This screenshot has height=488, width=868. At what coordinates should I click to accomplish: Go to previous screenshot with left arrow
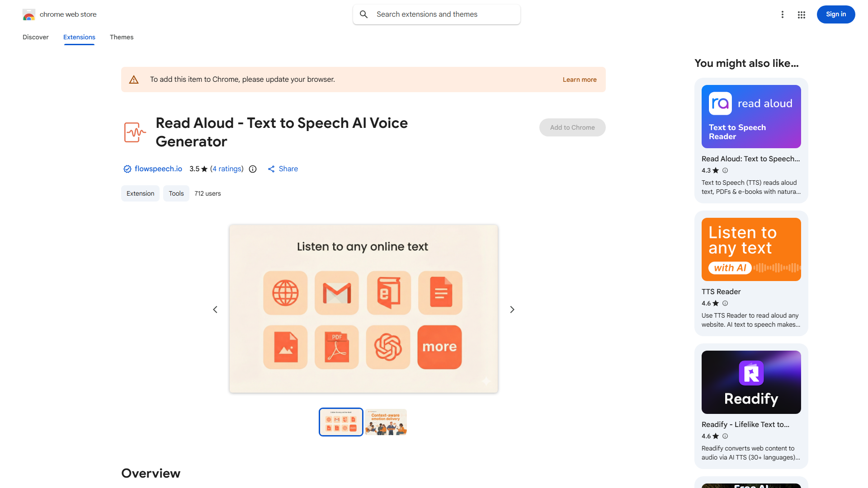[x=215, y=310]
